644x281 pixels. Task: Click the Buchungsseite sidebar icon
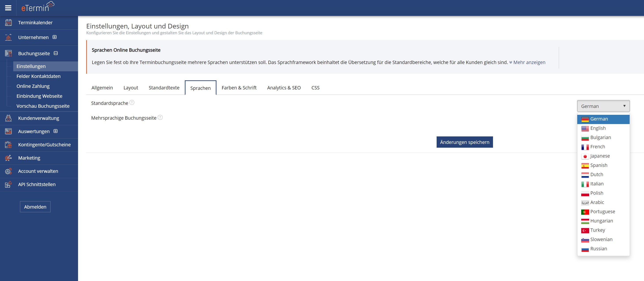8,53
